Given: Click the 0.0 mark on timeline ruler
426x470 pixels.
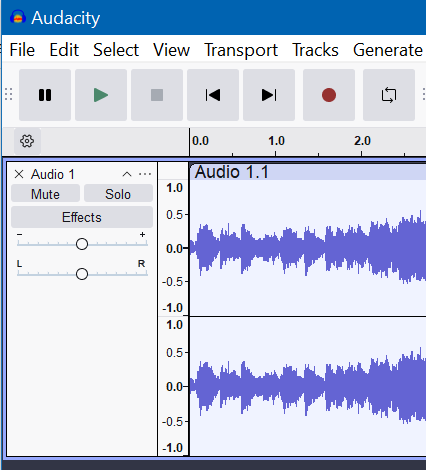Looking at the screenshot, I should coord(200,141).
